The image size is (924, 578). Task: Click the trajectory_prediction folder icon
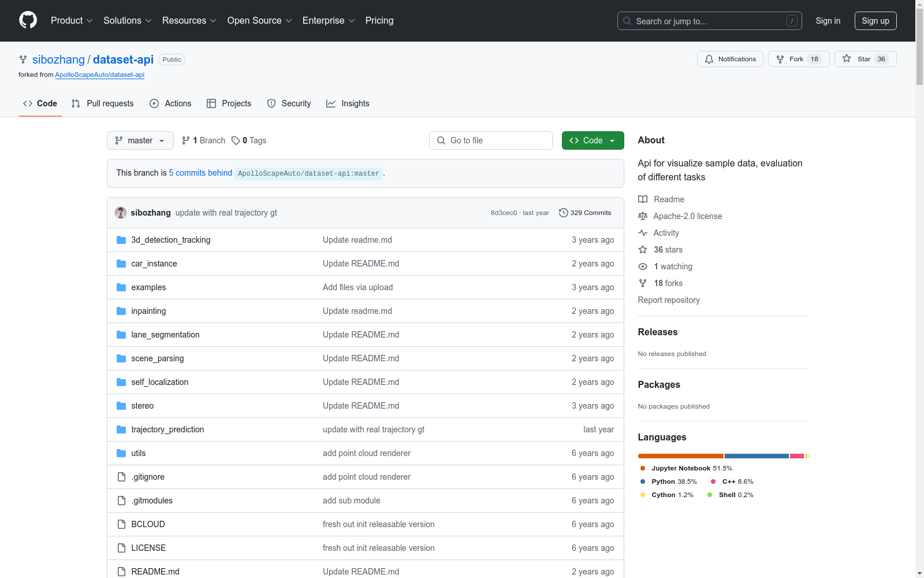click(x=121, y=429)
